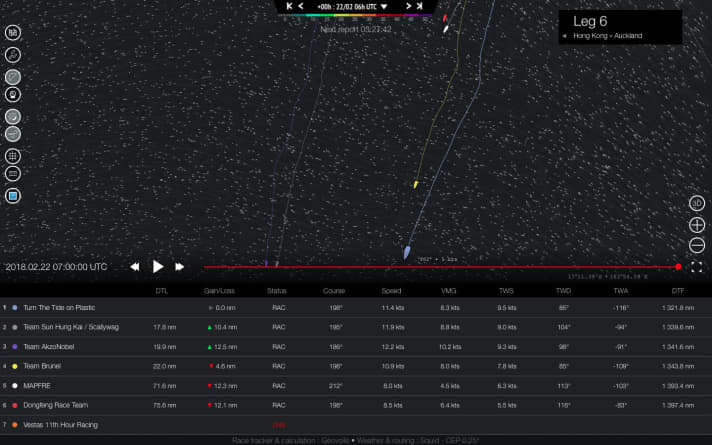Select Team Sun Hung Kai / Scallywag row
Viewport: 712px width, 445px height.
356,327
